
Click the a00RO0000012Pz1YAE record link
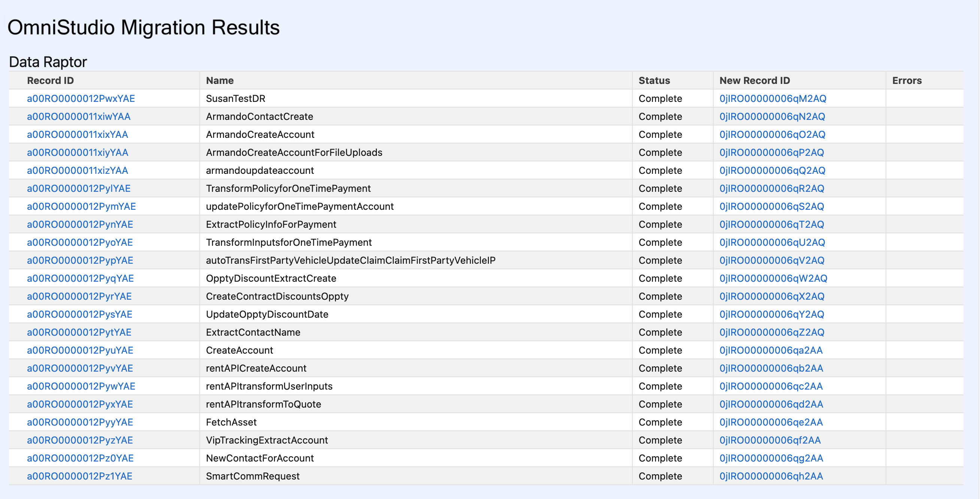click(79, 476)
